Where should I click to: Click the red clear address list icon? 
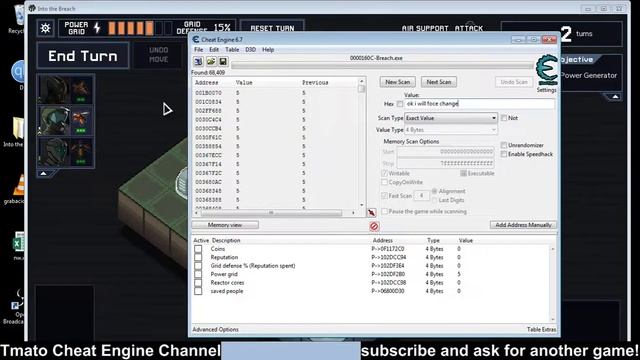374,226
